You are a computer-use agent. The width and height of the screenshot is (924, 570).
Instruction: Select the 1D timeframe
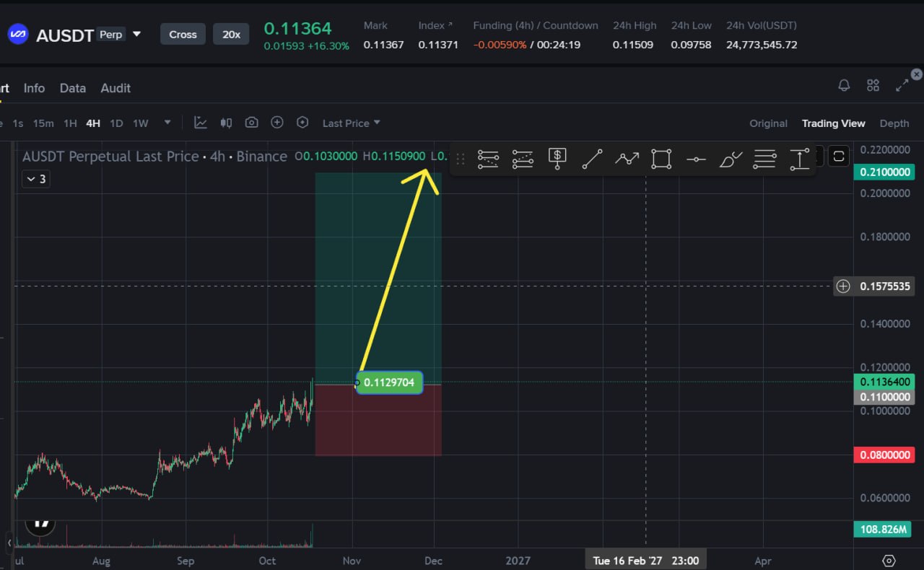(116, 123)
